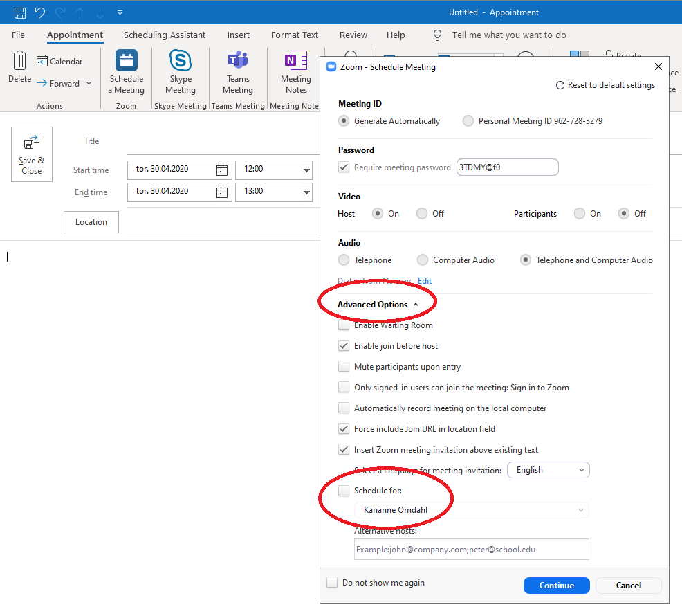Image resolution: width=682 pixels, height=616 pixels.
Task: Expand the start time 12:00 dropdown
Action: tap(306, 170)
